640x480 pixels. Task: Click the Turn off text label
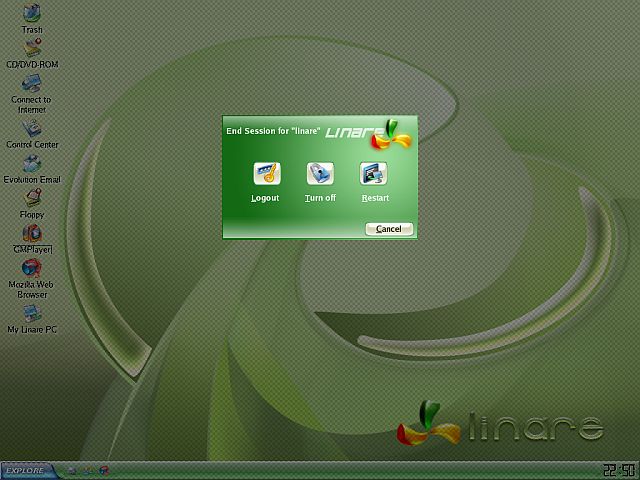[320, 198]
